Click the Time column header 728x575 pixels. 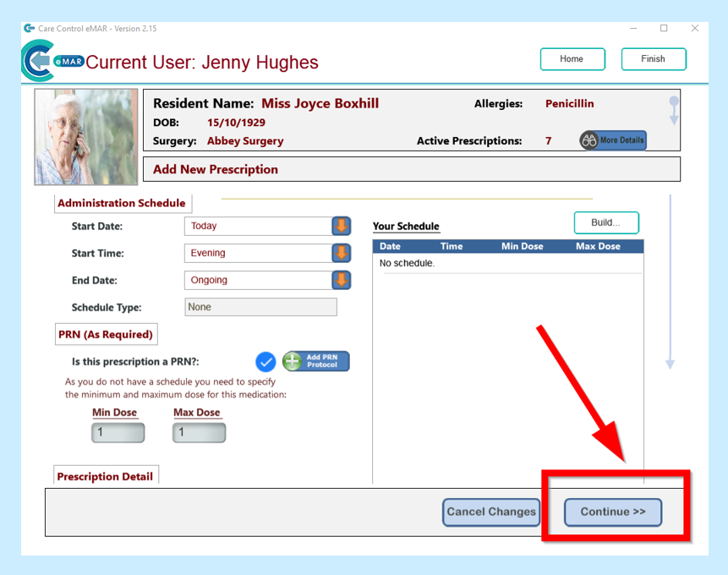(452, 246)
